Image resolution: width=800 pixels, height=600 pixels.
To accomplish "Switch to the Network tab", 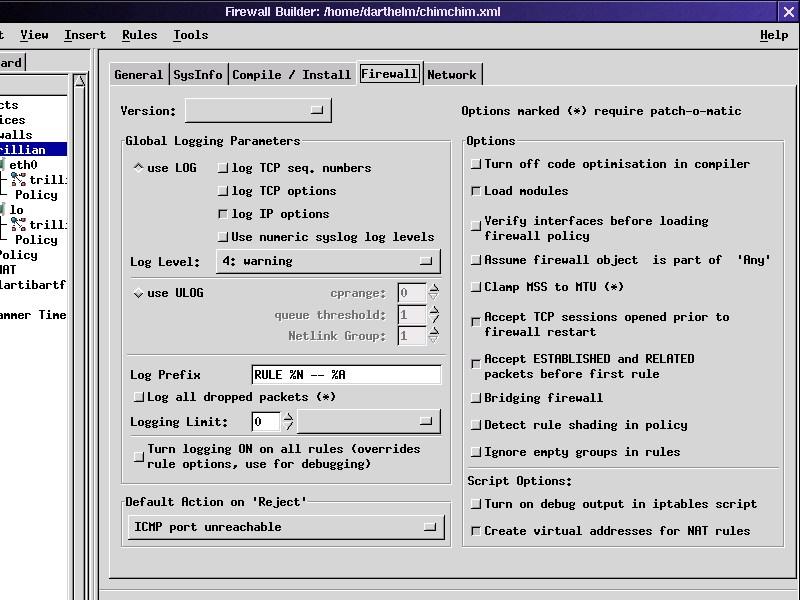I will (452, 74).
